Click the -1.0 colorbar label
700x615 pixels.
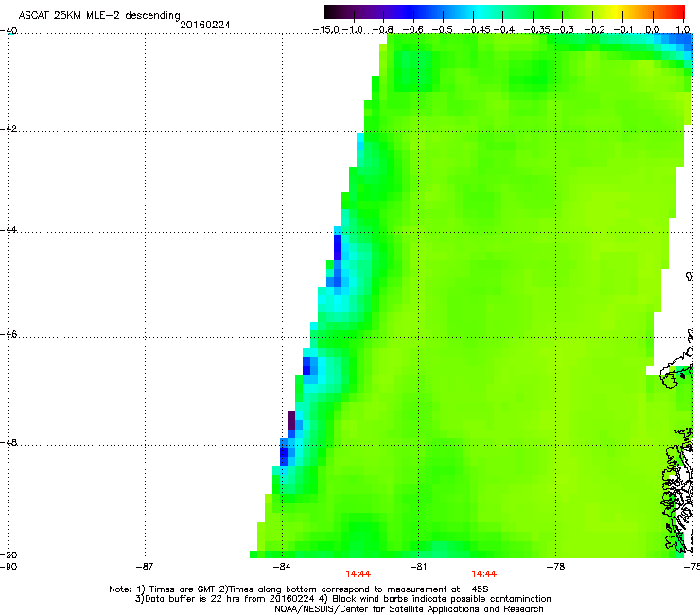click(x=353, y=30)
